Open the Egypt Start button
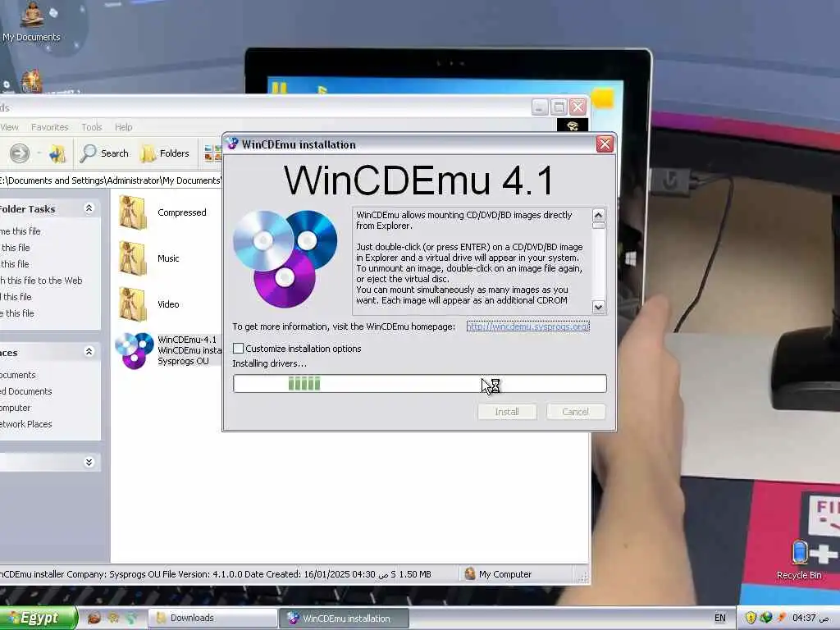Image resolution: width=840 pixels, height=630 pixels. 39,619
